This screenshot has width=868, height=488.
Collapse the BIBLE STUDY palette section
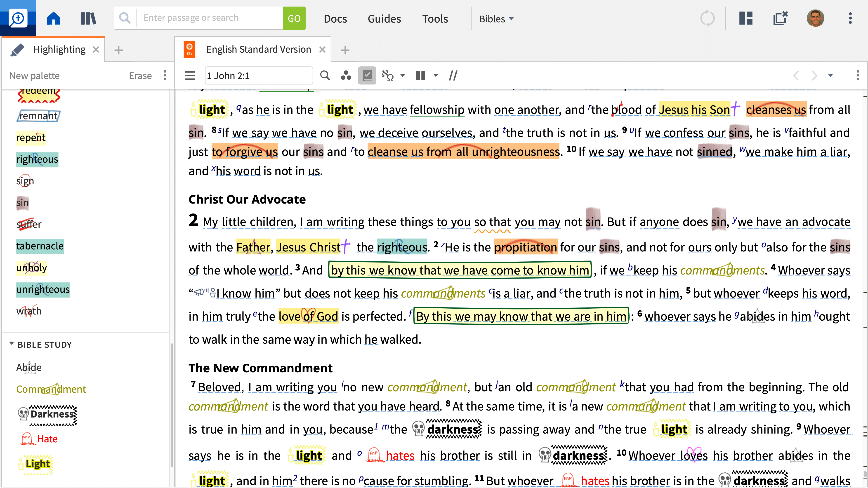pyautogui.click(x=12, y=344)
